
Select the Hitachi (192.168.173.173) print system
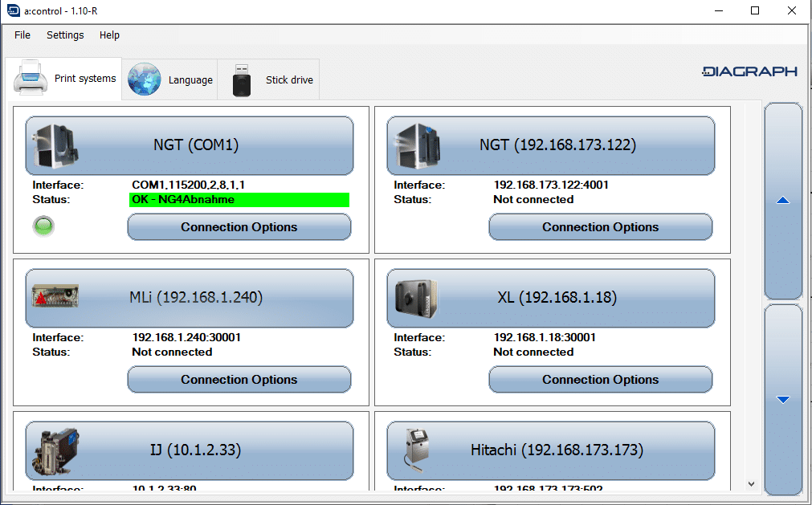[x=551, y=450]
